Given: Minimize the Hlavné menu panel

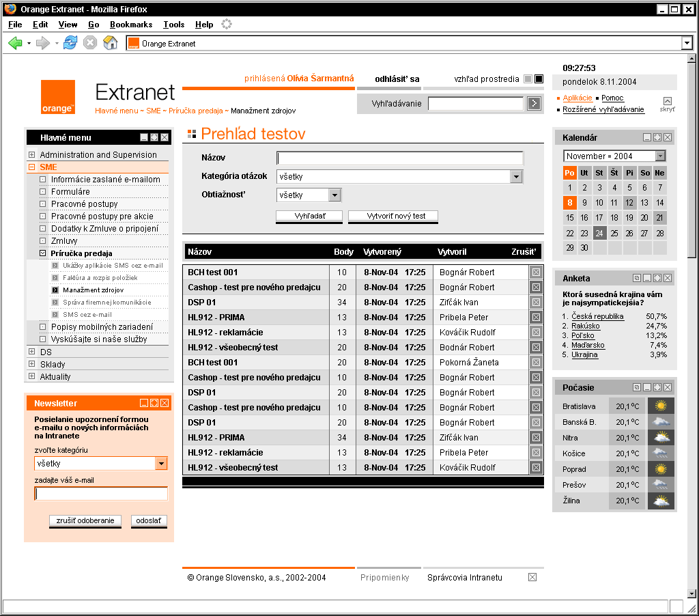Looking at the screenshot, I should point(144,137).
